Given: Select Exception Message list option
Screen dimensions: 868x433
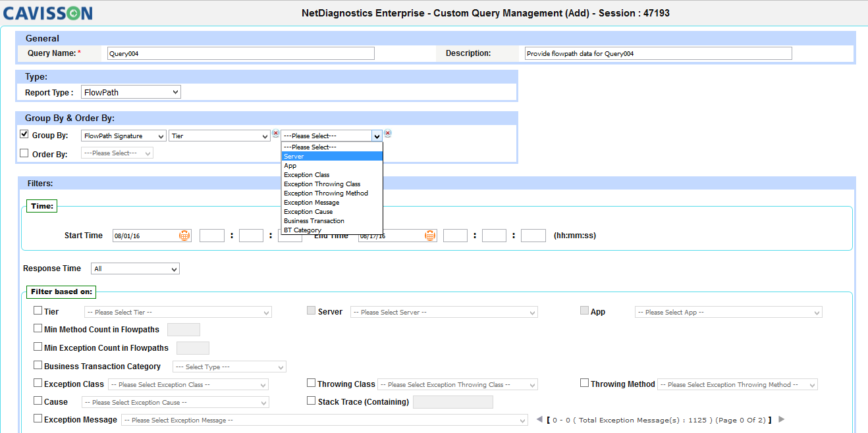Looking at the screenshot, I should [x=332, y=202].
